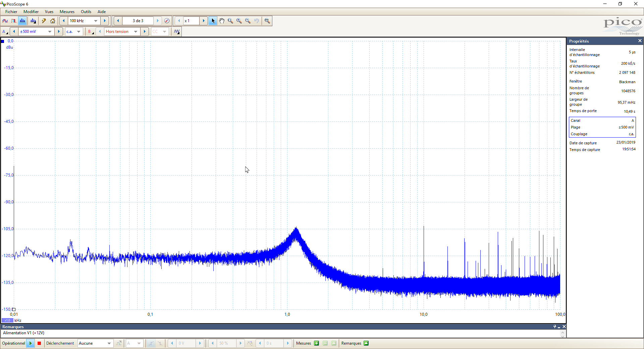
Task: Click the Remarques text 'Alimentation V1 (+12V)'
Action: click(x=23, y=333)
